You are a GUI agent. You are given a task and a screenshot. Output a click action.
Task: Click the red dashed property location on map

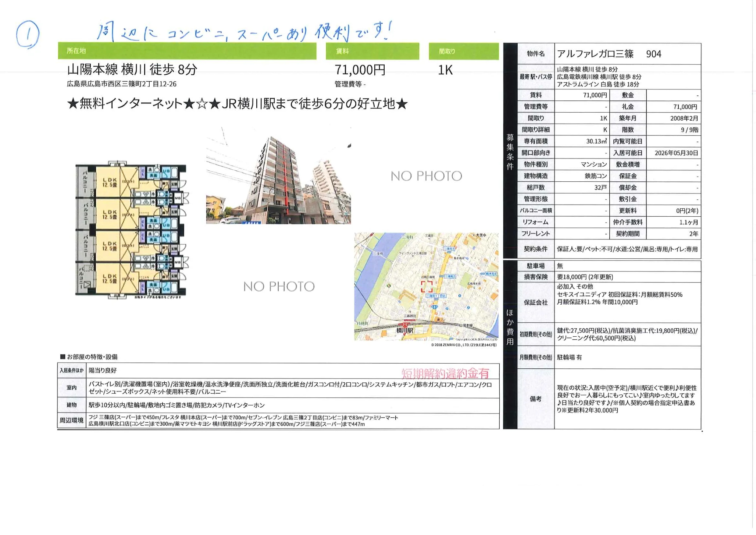(x=427, y=286)
